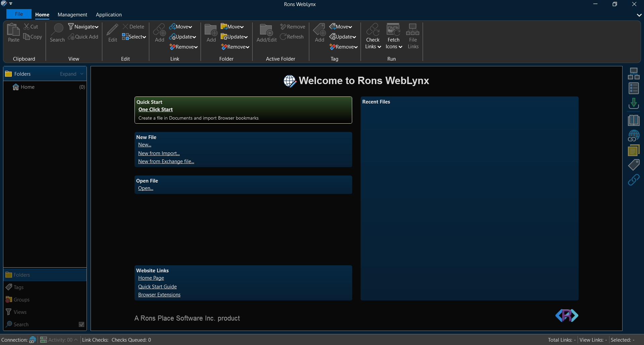644x345 pixels.
Task: Click New from Exchange file... link
Action: click(166, 161)
